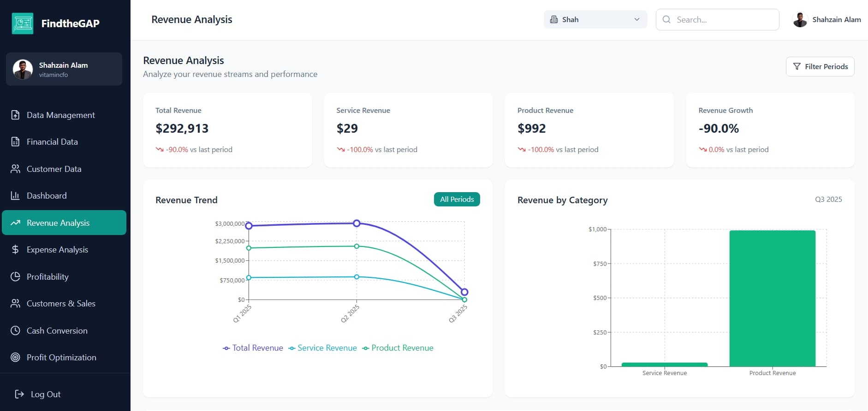Click the Expense Analysis dollar icon
Screen dimensions: 868x411
tap(15, 250)
